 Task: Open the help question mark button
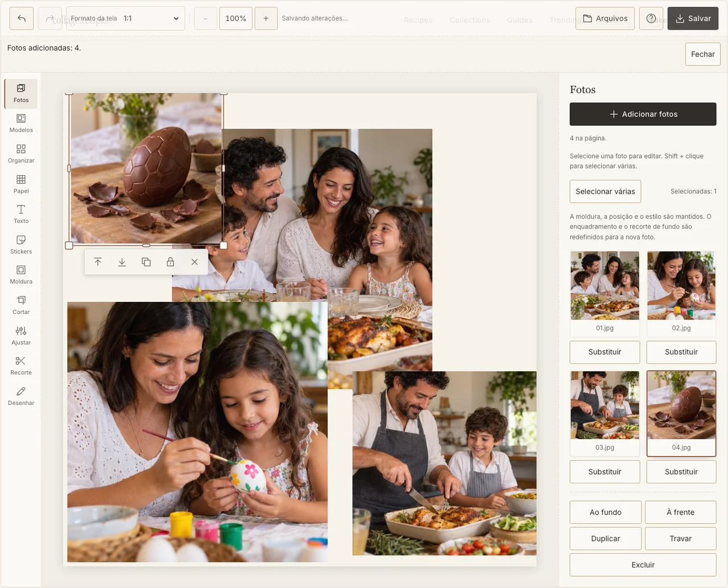[x=651, y=18]
